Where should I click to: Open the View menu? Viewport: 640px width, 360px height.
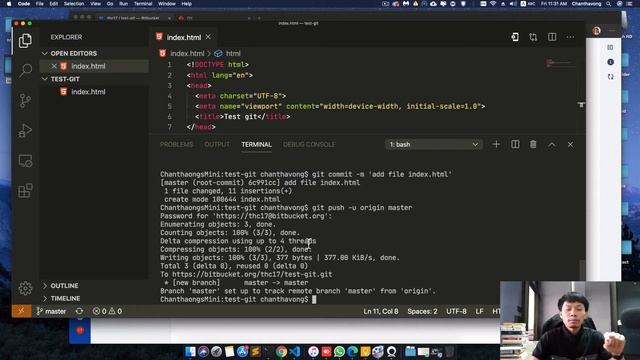point(96,4)
